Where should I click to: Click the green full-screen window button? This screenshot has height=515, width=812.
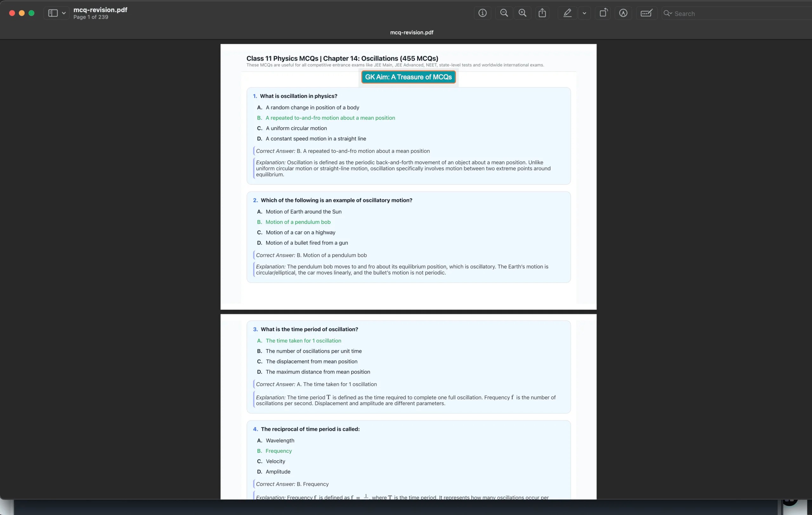[31, 13]
